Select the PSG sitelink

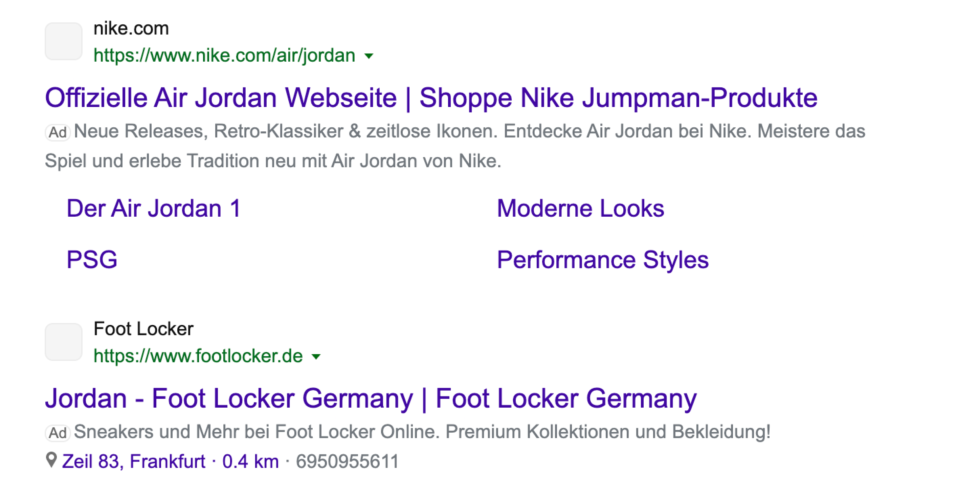pyautogui.click(x=92, y=260)
